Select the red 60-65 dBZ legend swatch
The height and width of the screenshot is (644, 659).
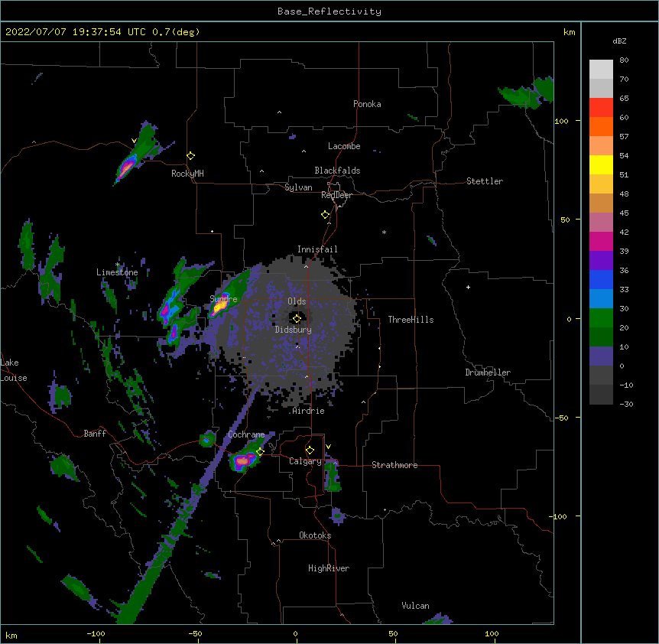601,108
